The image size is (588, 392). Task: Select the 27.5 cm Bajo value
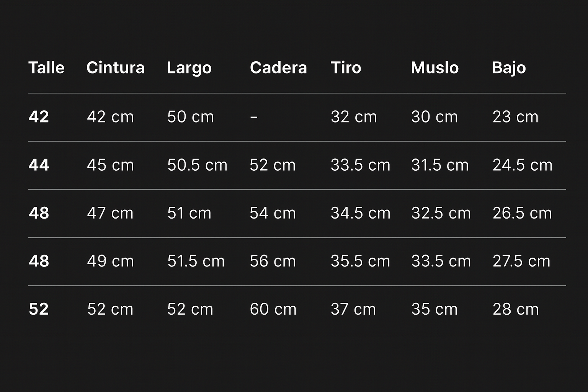521,261
